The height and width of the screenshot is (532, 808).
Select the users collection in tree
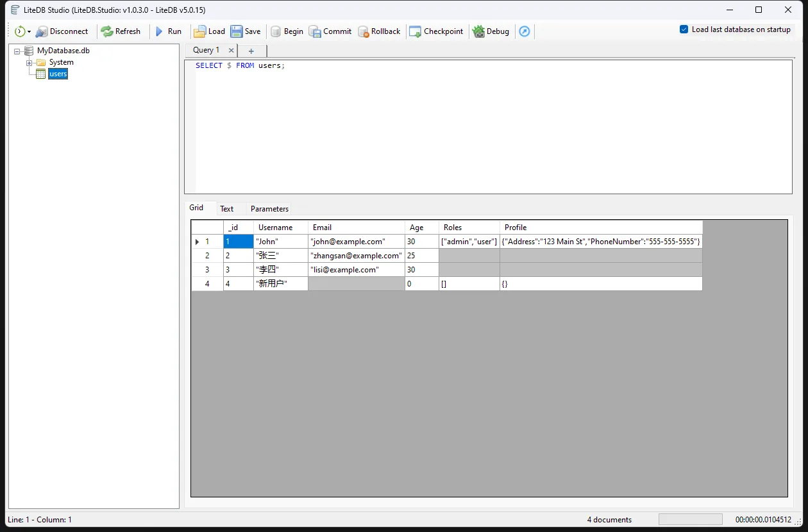[58, 74]
